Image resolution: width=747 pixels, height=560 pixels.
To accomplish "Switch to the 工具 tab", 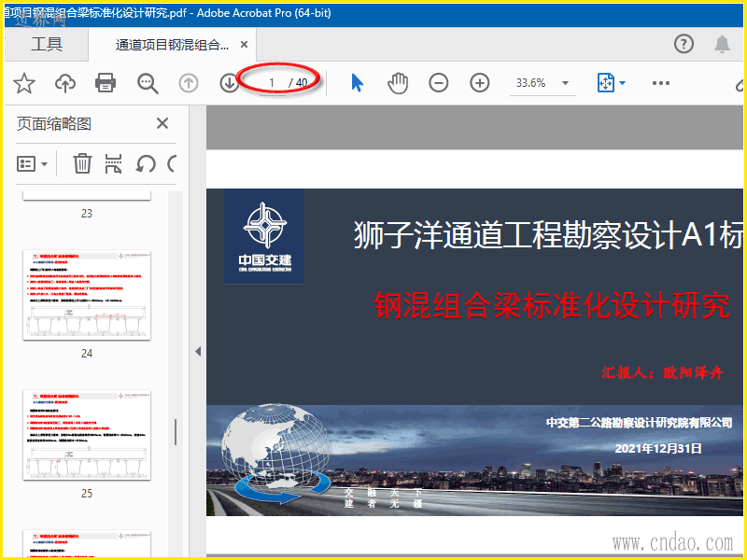I will [x=47, y=44].
